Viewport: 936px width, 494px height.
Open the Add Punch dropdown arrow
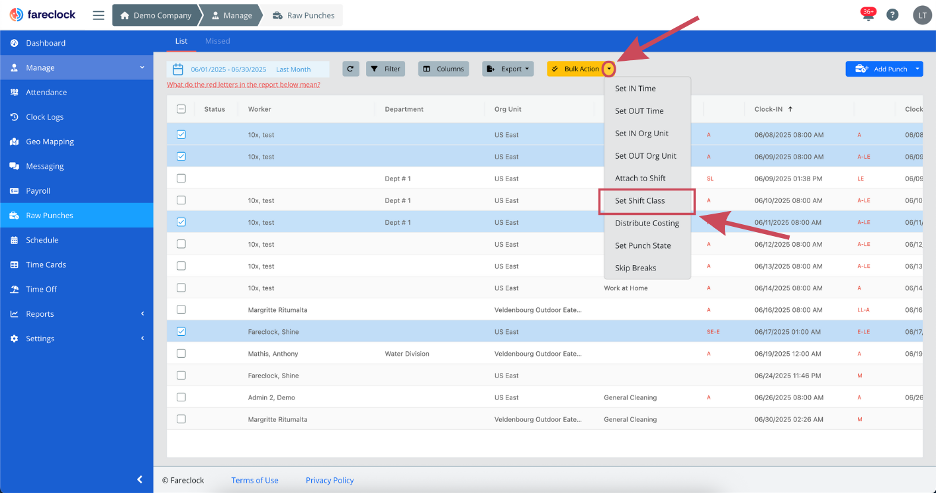[917, 69]
